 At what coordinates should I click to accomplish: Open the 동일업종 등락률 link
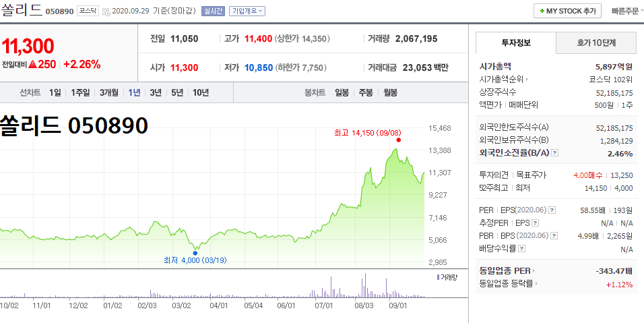point(509,283)
